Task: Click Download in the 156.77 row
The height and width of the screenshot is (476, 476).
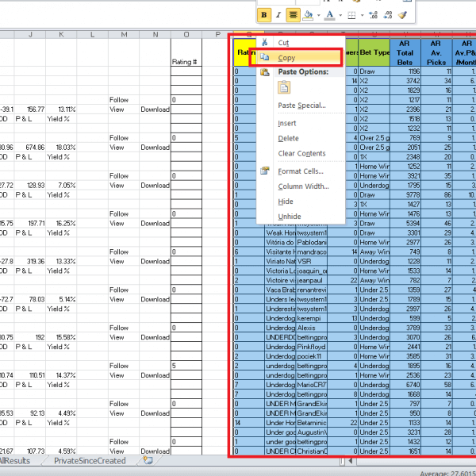Action: tap(155, 109)
